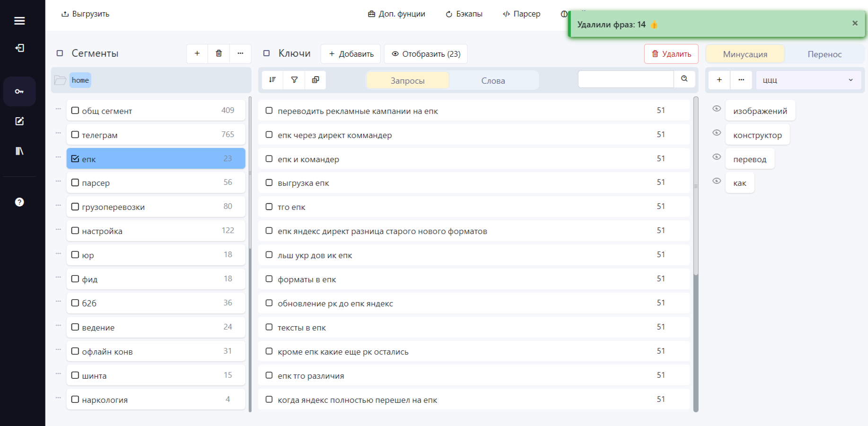Click the Добавить button
The image size is (868, 426).
tap(351, 54)
